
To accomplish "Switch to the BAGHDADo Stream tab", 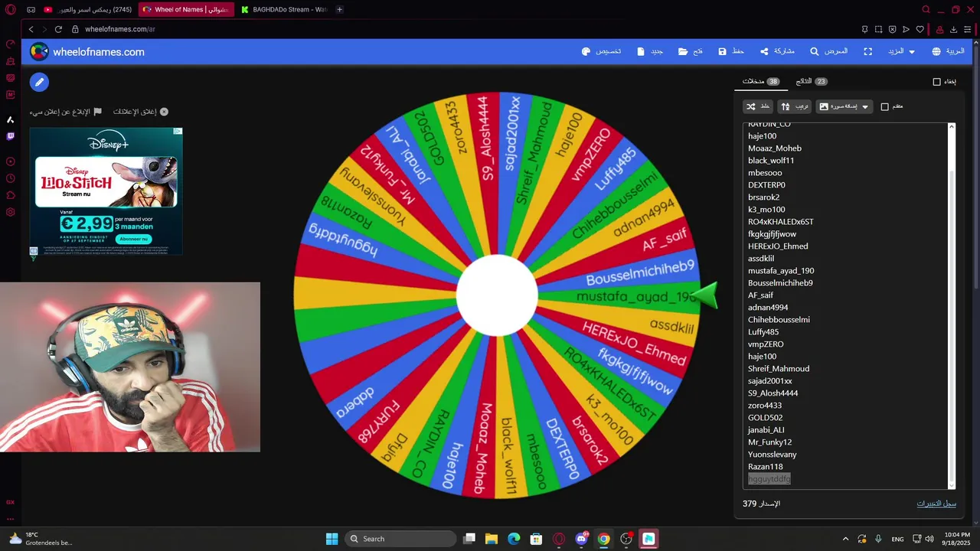I will (x=283, y=9).
